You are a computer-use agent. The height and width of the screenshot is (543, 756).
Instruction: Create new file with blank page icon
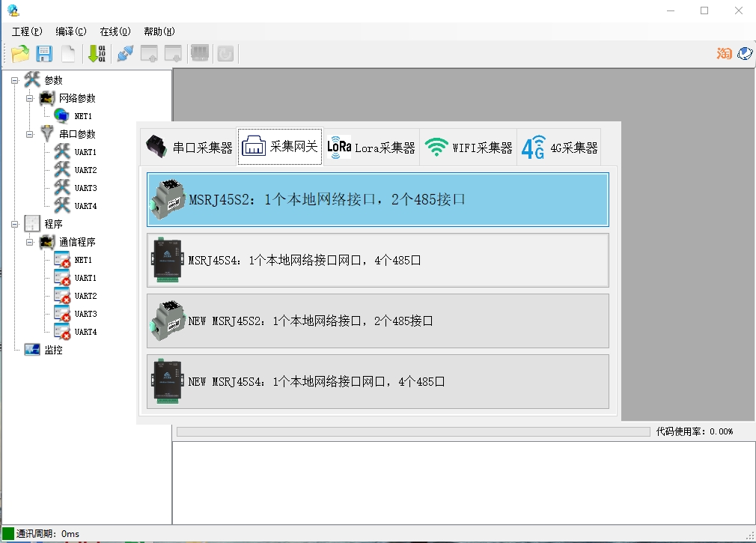[x=68, y=53]
